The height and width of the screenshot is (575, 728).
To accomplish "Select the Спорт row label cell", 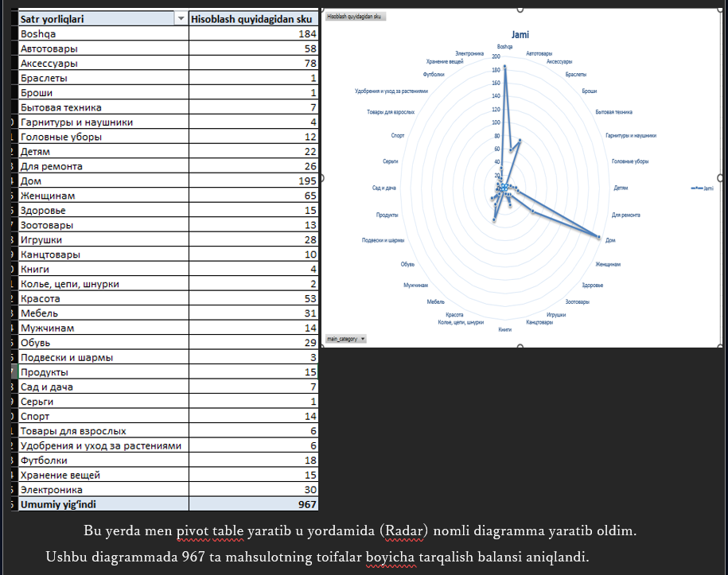I will point(103,416).
